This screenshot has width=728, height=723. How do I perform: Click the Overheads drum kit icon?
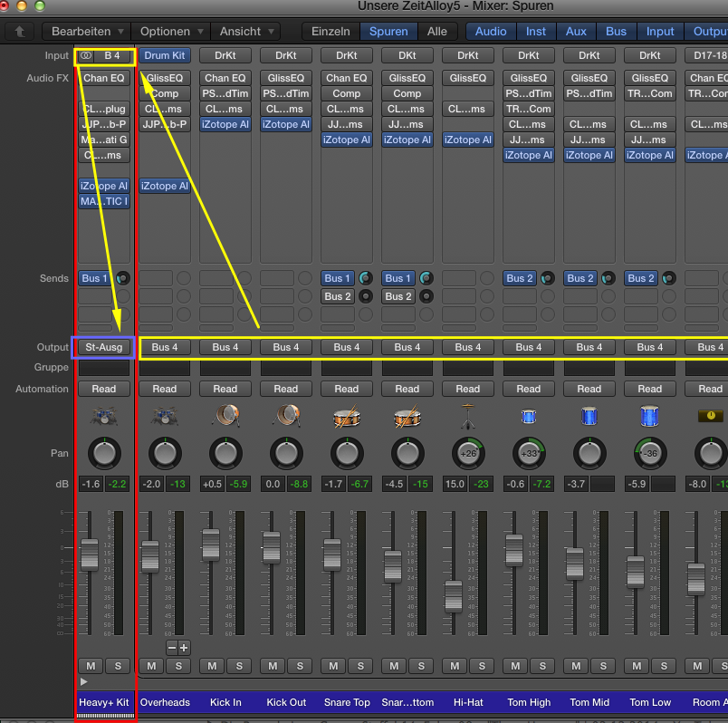pyautogui.click(x=165, y=417)
